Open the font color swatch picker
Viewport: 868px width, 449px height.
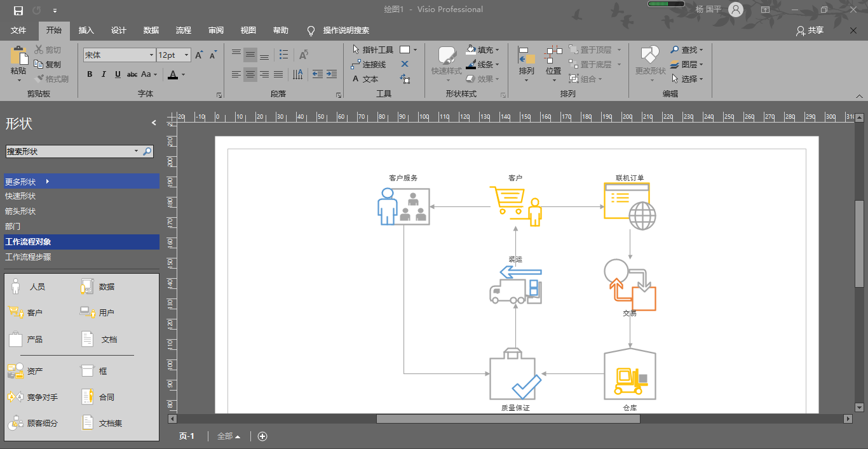(x=182, y=76)
